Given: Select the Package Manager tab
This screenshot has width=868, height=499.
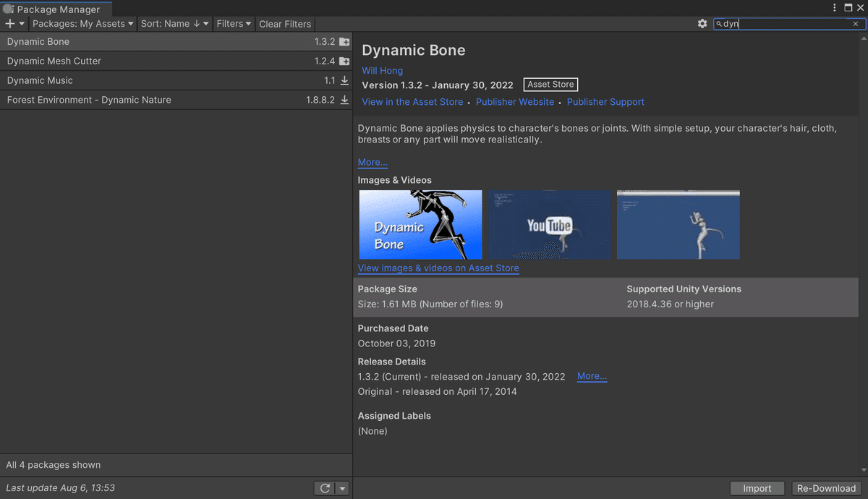Looking at the screenshot, I should (54, 9).
